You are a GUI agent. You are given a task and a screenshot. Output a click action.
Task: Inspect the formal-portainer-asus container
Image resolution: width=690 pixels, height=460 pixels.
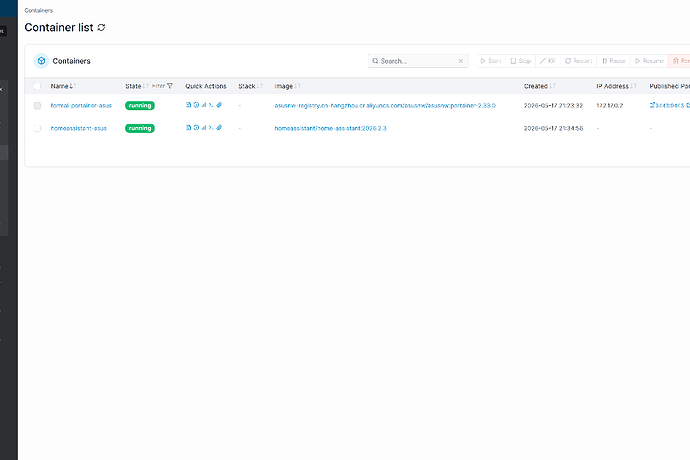196,105
